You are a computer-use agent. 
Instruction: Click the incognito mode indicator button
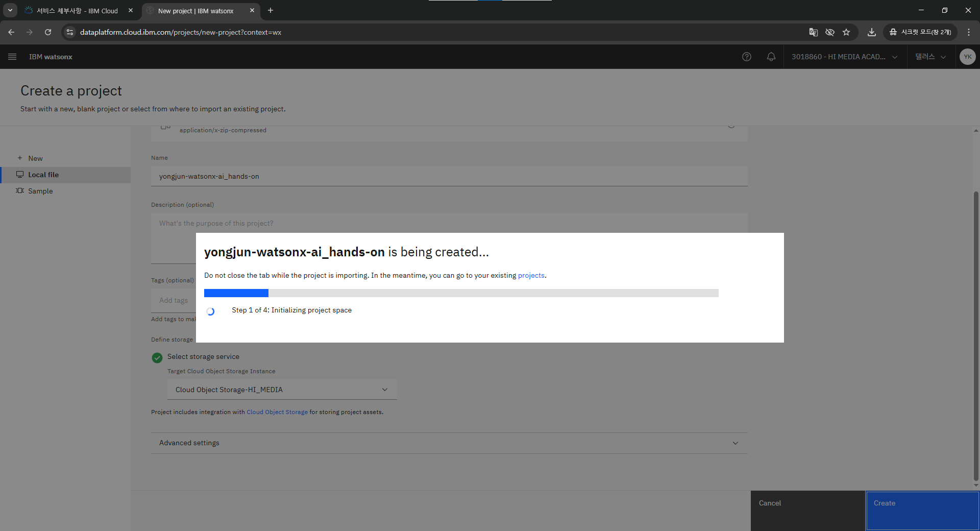pos(920,32)
